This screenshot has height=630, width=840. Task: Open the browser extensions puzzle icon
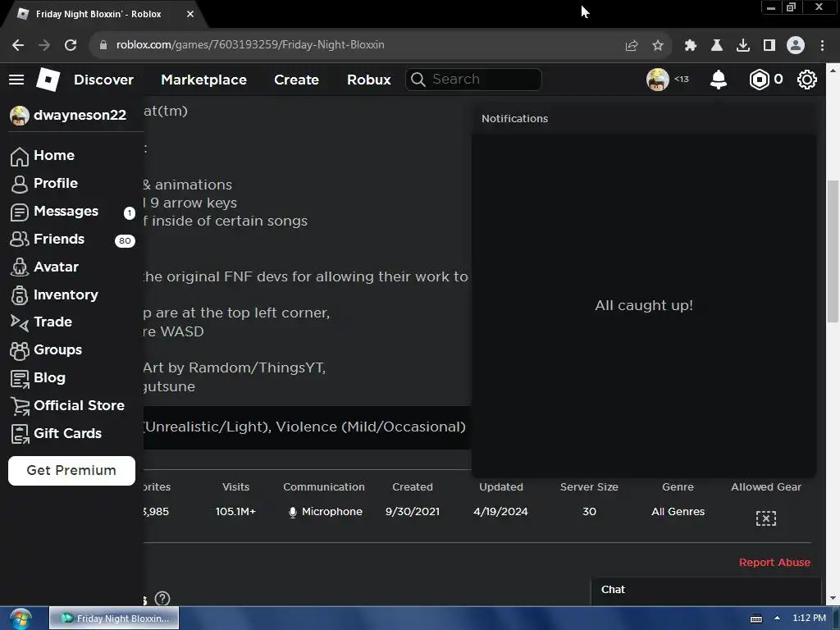click(x=691, y=45)
